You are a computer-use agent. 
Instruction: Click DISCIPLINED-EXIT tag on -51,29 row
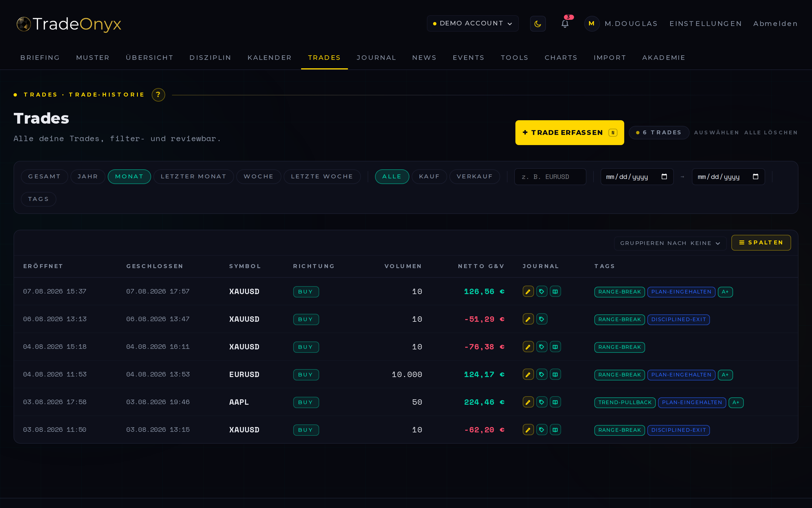[x=678, y=319]
